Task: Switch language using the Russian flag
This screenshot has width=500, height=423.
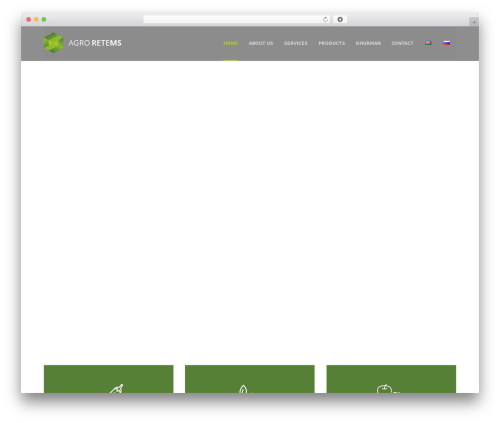Action: tap(447, 43)
